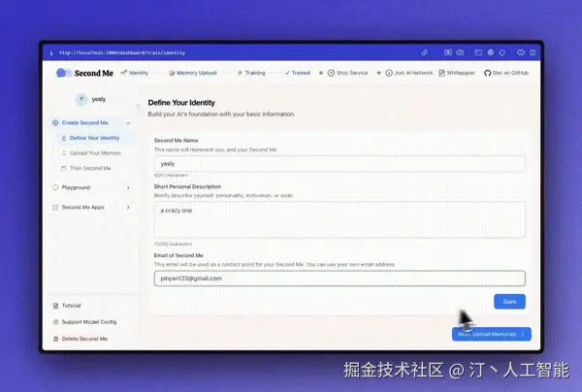Image resolution: width=582 pixels, height=392 pixels.
Task: Click the Short Personal Description text area
Action: click(339, 219)
